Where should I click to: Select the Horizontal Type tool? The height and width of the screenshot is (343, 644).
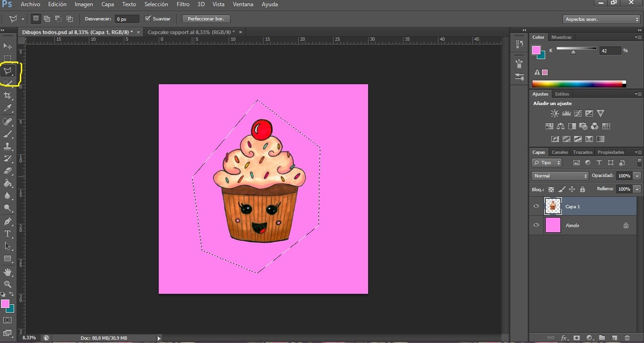tap(8, 234)
